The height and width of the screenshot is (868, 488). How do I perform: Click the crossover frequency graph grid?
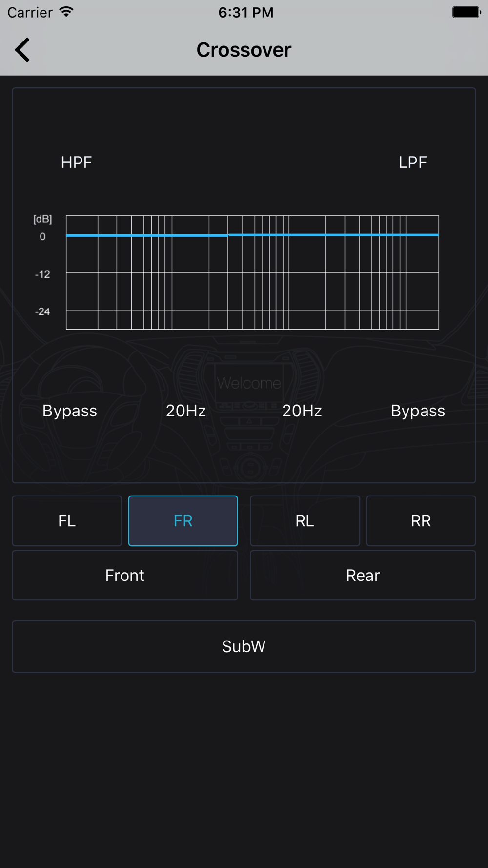tap(252, 272)
